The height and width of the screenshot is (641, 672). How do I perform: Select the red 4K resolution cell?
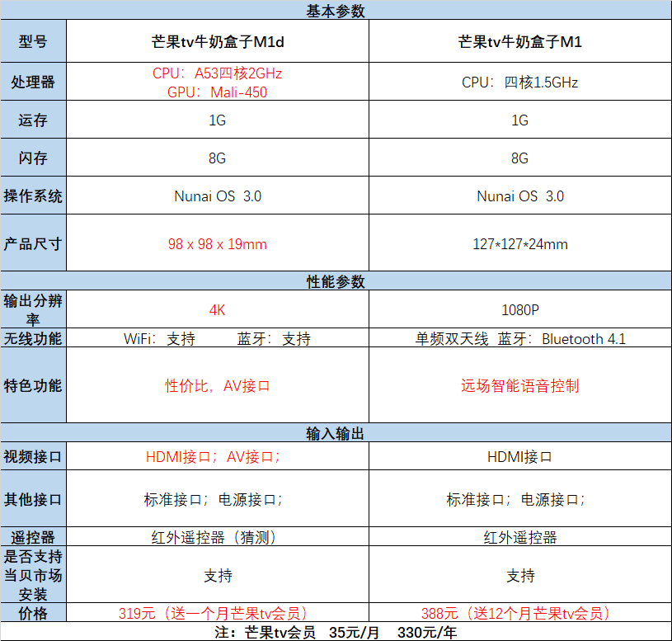(218, 310)
